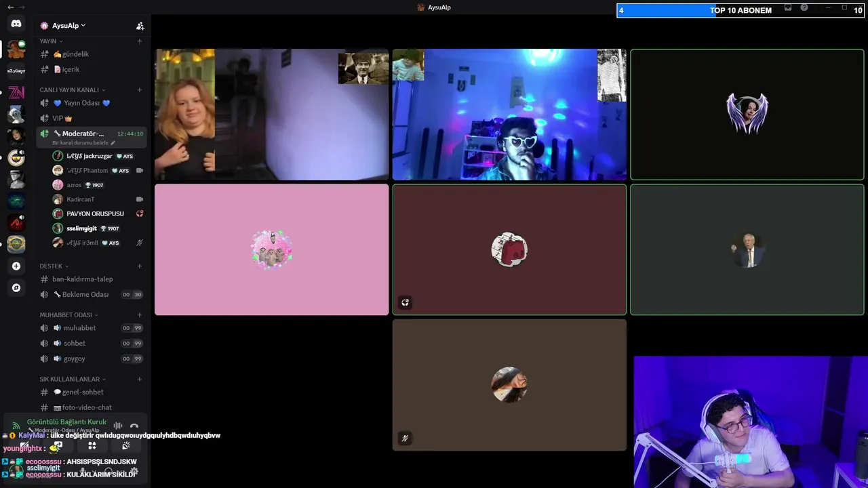Click the 12:44:10 call timer

130,134
